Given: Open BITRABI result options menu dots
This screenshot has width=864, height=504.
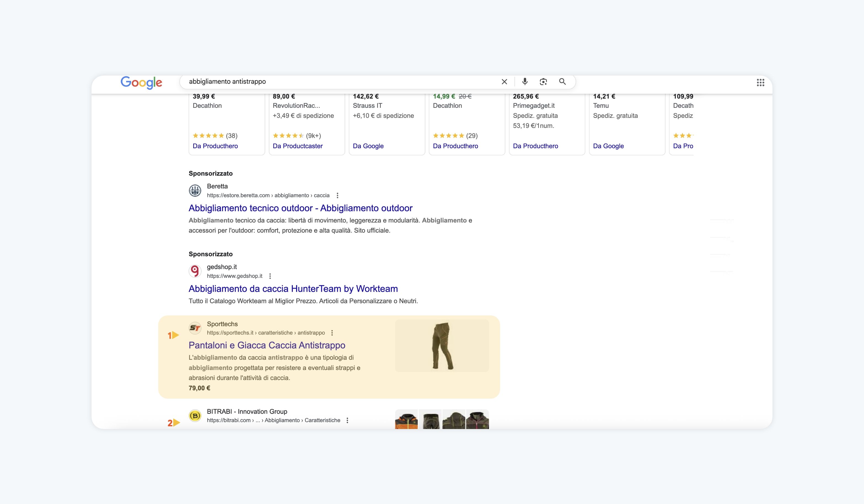Looking at the screenshot, I should click(x=347, y=420).
